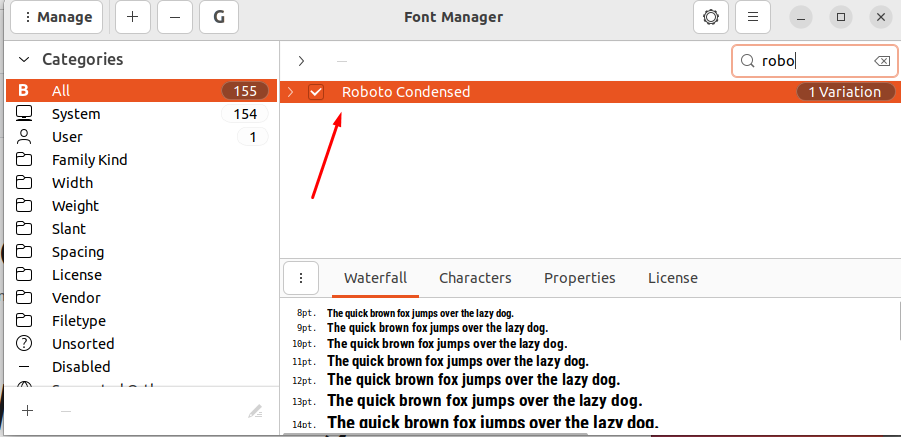Open the License tab
This screenshot has height=437, width=901.
click(672, 278)
